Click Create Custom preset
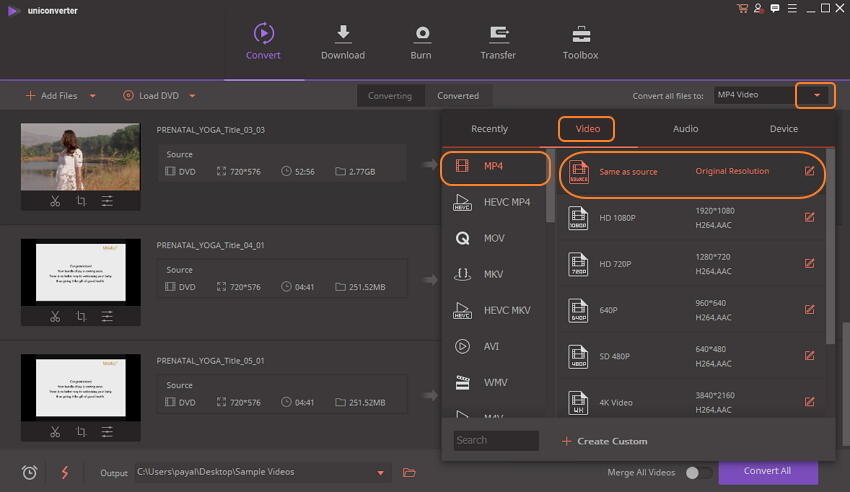850x492 pixels. click(x=604, y=441)
